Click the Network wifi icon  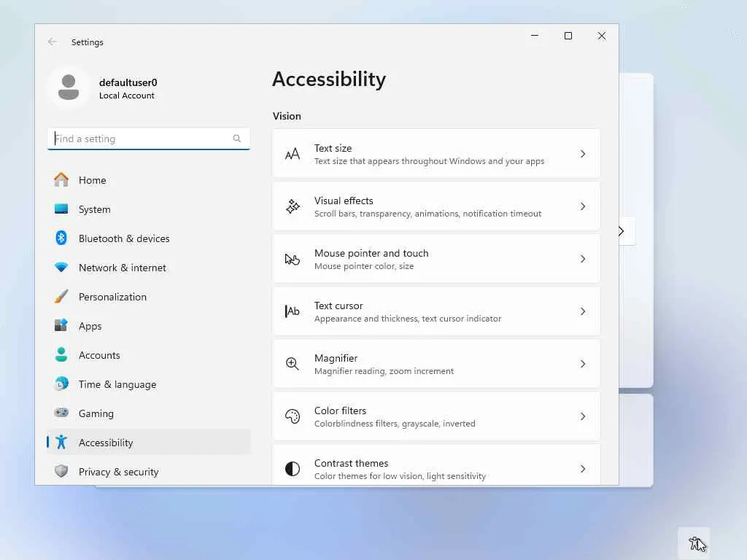[61, 267]
